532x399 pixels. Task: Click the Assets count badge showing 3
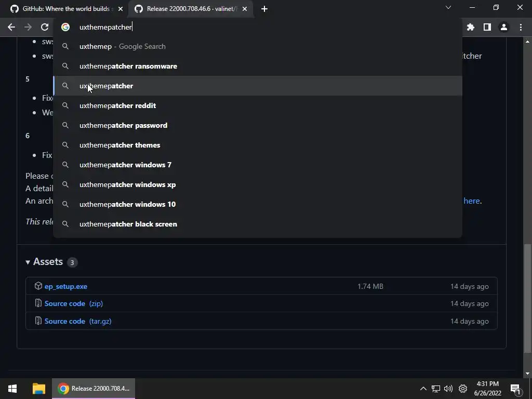[72, 262]
